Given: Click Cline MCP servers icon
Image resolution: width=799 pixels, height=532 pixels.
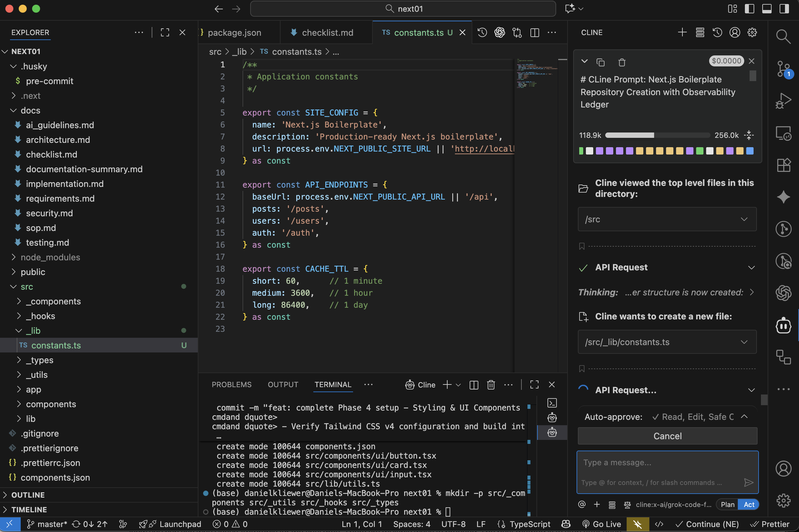Looking at the screenshot, I should point(700,33).
